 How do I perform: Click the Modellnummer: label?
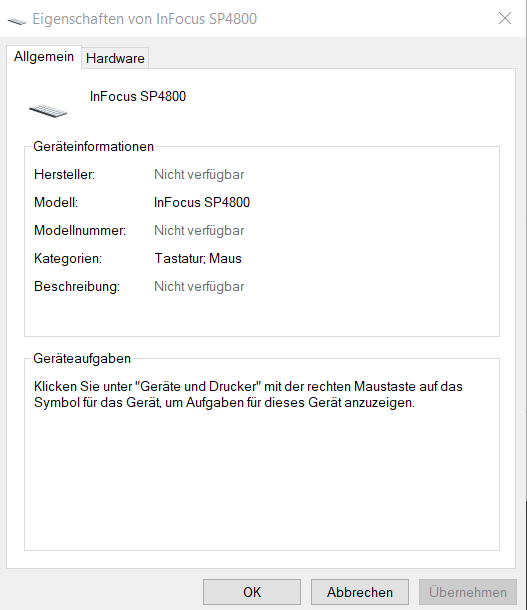point(80,230)
